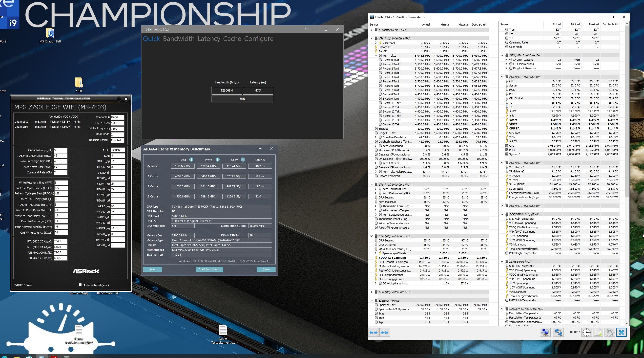Collapse Speicher-Timings sensor group
This screenshot has height=358, width=644.
click(371, 301)
